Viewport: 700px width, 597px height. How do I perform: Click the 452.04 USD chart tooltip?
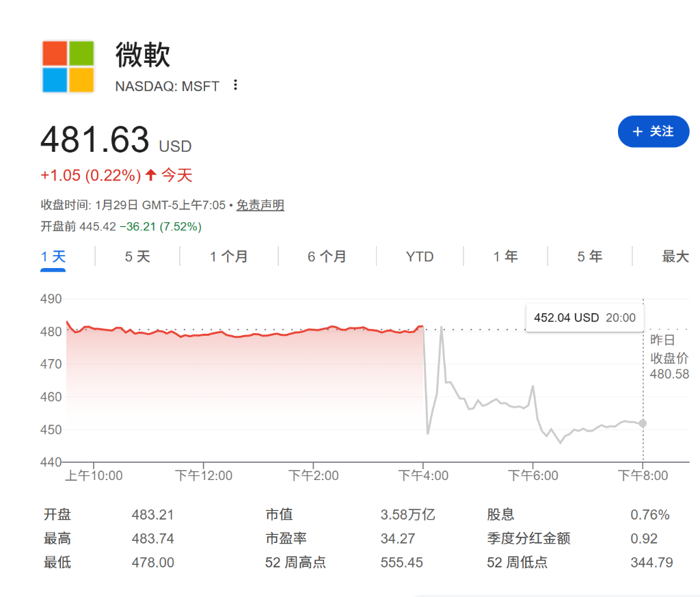coord(584,317)
